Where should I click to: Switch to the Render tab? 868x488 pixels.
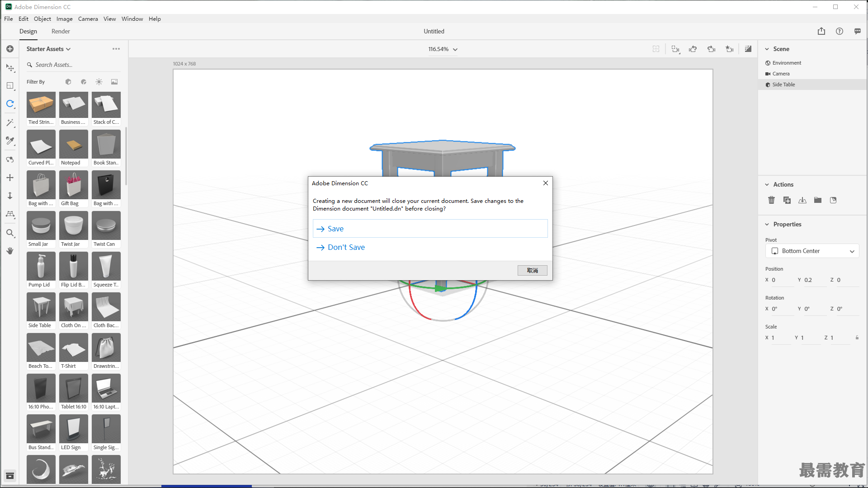coord(61,31)
